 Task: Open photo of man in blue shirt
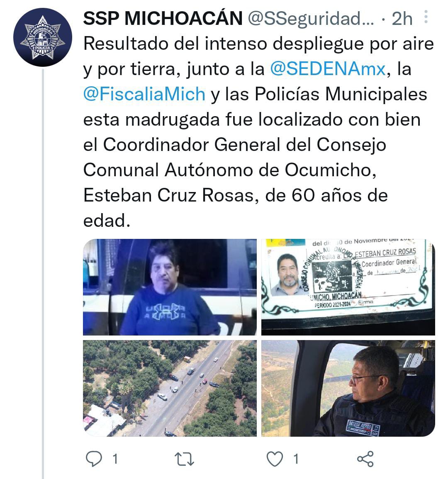170,287
